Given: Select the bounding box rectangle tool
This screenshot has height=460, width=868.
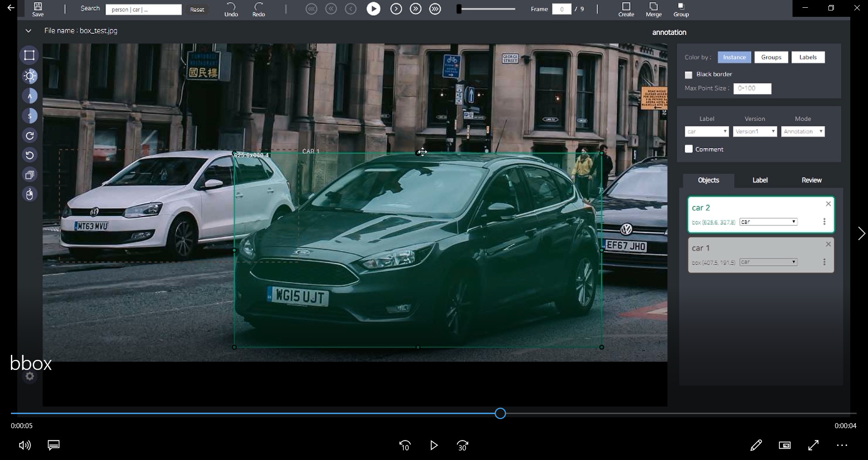Looking at the screenshot, I should click(x=30, y=56).
